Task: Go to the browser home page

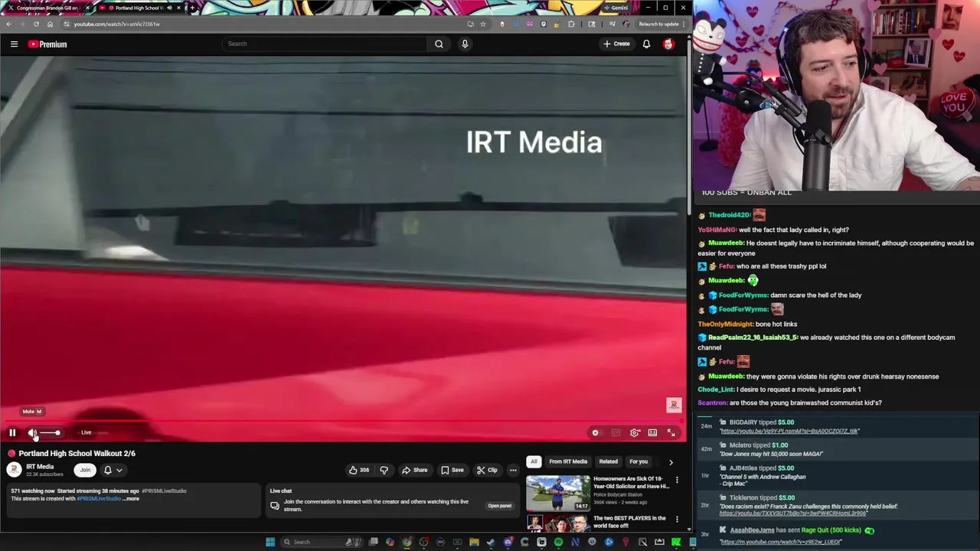Action: point(50,24)
